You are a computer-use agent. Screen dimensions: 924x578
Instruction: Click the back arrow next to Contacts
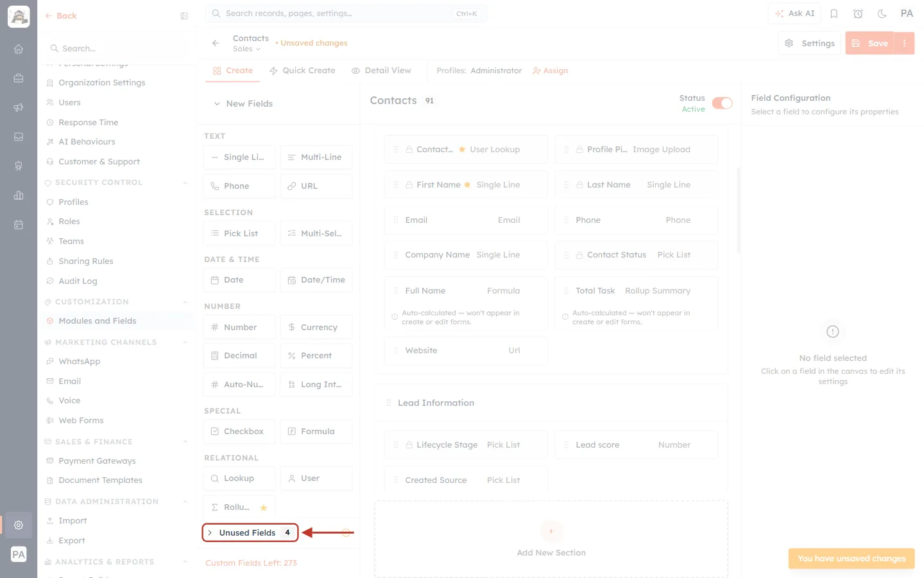(216, 43)
